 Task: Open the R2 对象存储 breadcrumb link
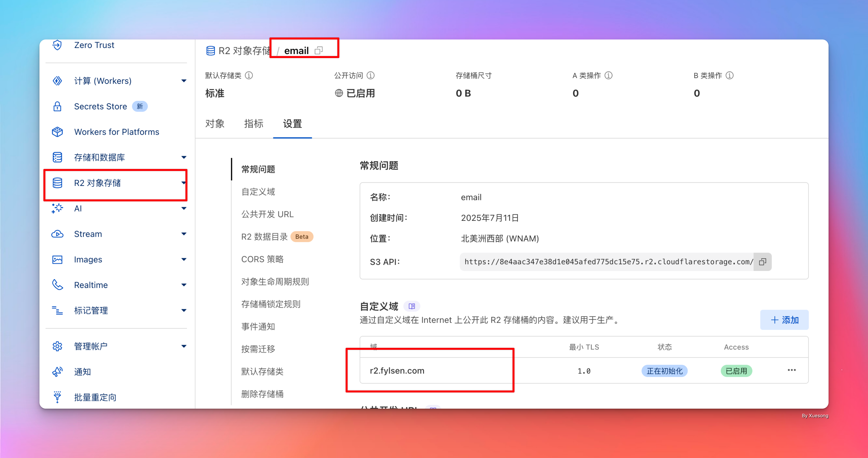(x=245, y=51)
